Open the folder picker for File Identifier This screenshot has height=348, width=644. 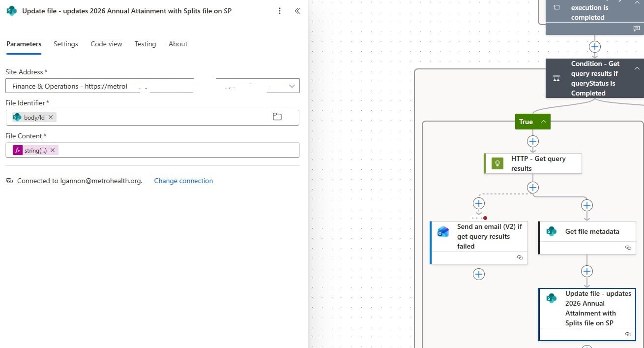click(x=277, y=117)
